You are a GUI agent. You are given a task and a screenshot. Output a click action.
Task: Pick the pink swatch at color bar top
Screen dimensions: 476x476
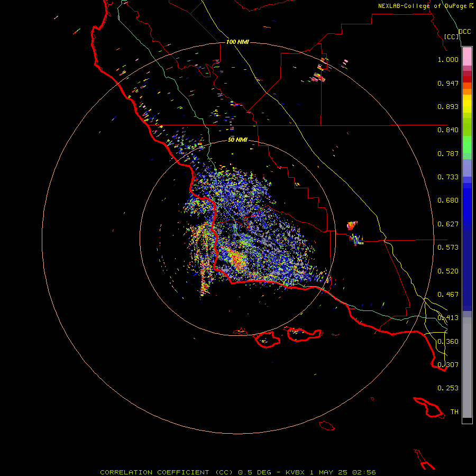pyautogui.click(x=467, y=57)
